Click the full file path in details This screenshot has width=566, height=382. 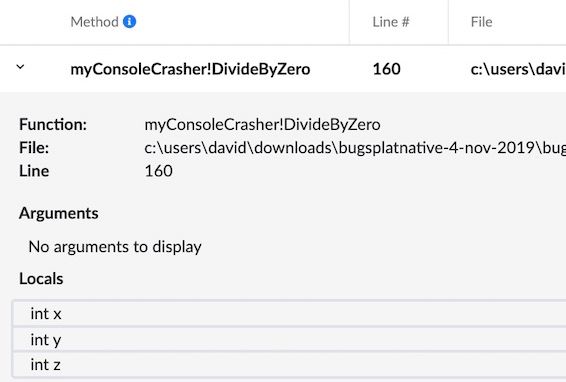355,148
